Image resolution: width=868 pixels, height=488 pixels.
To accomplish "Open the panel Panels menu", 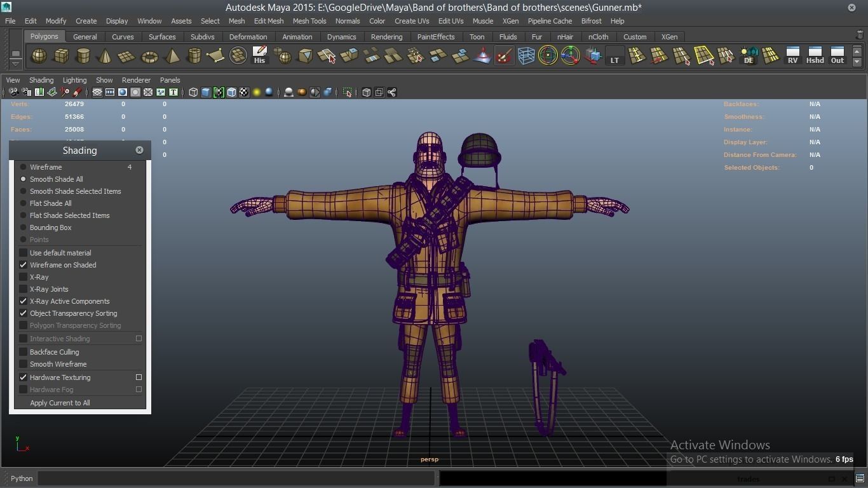I will [170, 80].
